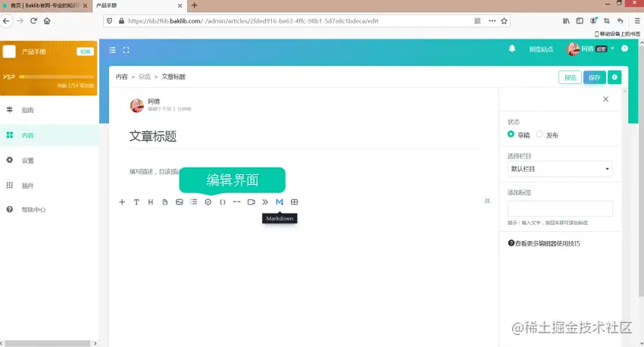Insert a text block with T icon
This screenshot has height=347, width=644.
[x=136, y=202]
